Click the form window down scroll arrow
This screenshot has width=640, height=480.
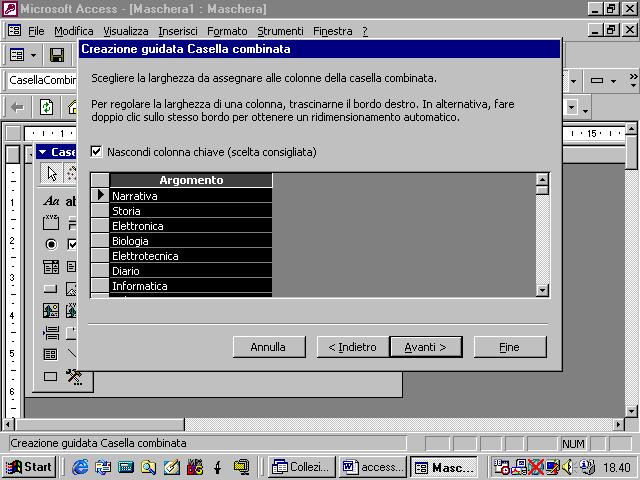pyautogui.click(x=631, y=411)
